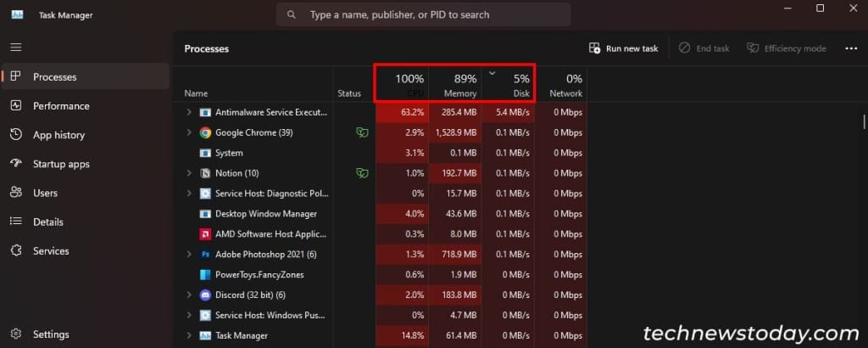Click the PowerToys.FancyZones icon

click(205, 274)
